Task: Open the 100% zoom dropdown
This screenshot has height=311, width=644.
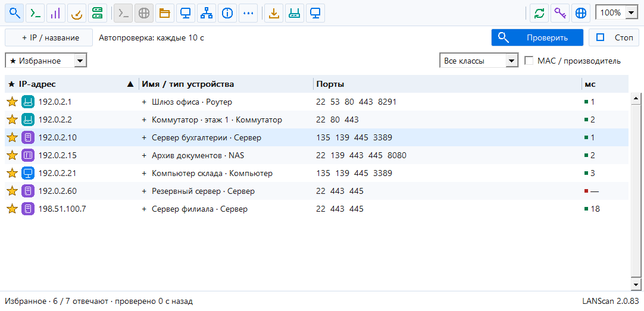Action: click(617, 12)
